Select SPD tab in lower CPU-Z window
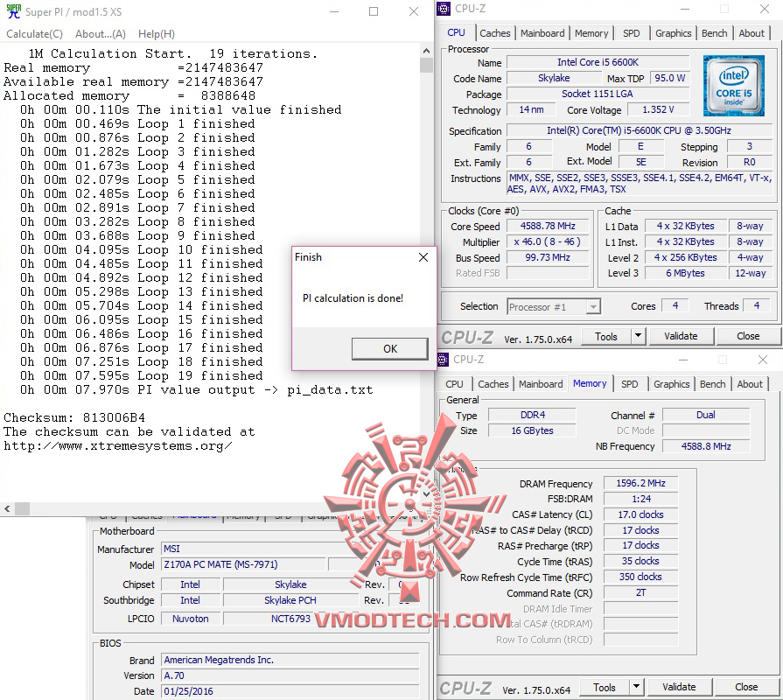783x700 pixels. pyautogui.click(x=630, y=384)
